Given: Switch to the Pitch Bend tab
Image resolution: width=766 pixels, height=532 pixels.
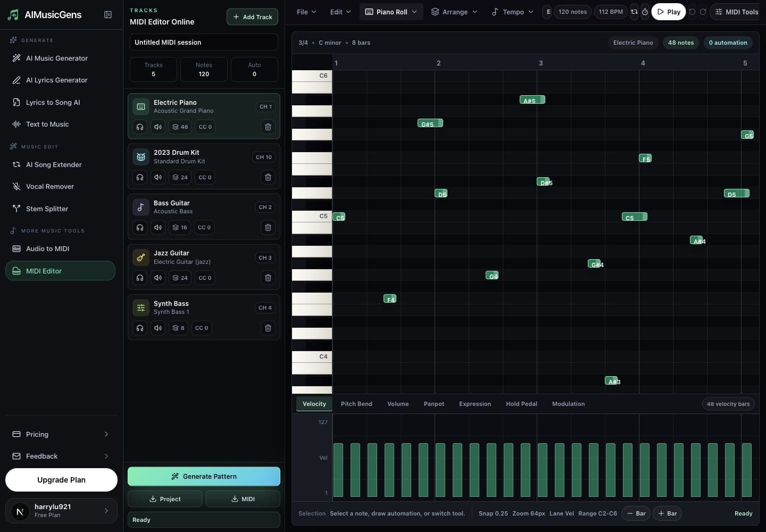Looking at the screenshot, I should [356, 404].
